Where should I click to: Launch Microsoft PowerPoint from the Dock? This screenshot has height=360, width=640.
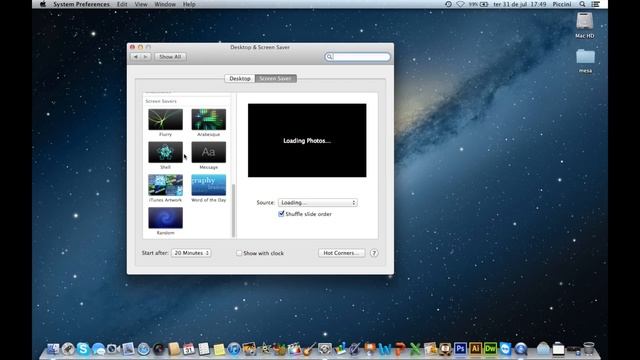coord(400,349)
